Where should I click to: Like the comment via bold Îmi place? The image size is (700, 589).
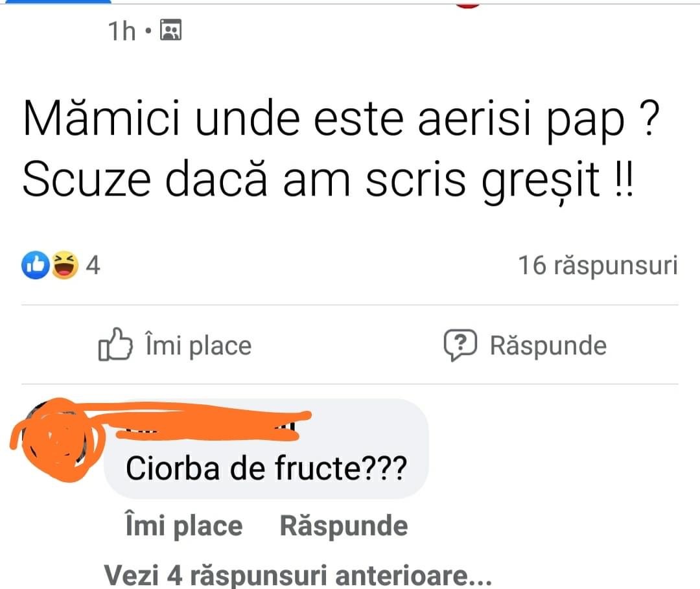pyautogui.click(x=184, y=525)
